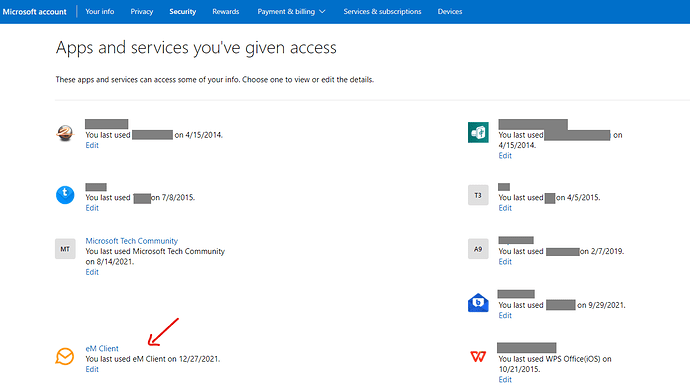The width and height of the screenshot is (690, 389).
Task: Click the redacted title of WPS Office entry
Action: point(527,348)
